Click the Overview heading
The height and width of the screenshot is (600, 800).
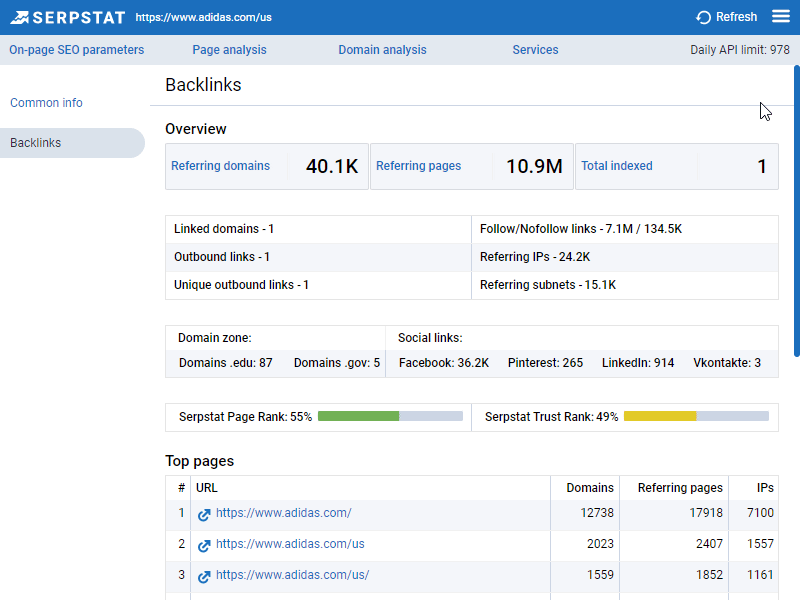tap(196, 129)
